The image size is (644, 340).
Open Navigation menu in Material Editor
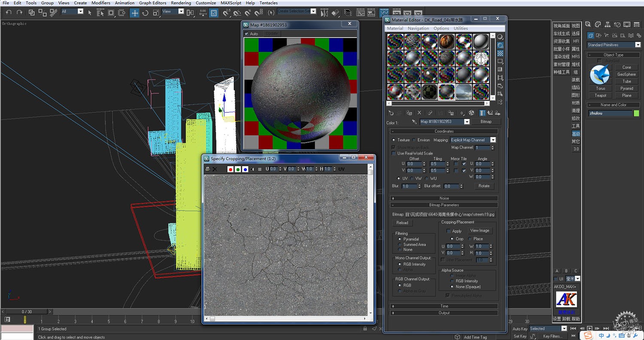[418, 28]
